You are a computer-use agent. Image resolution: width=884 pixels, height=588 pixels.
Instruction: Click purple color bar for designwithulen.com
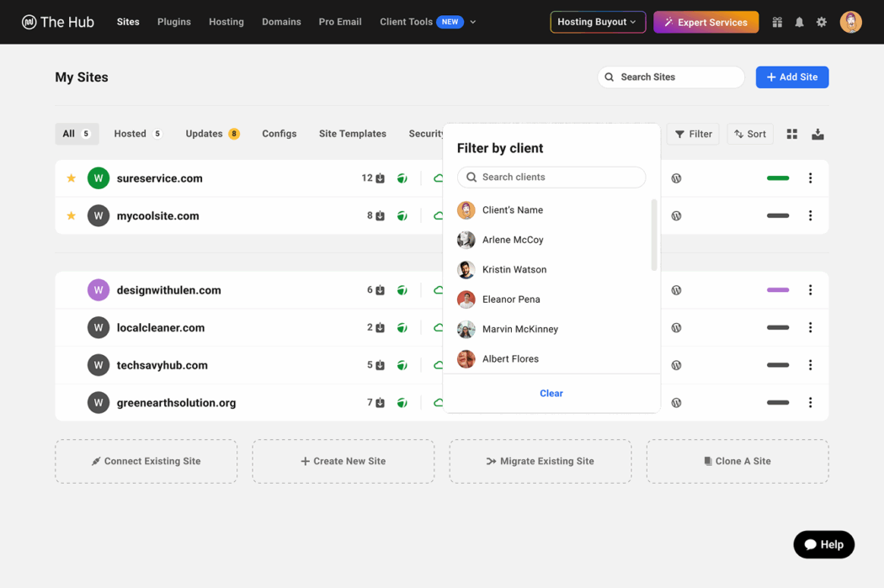(x=778, y=290)
